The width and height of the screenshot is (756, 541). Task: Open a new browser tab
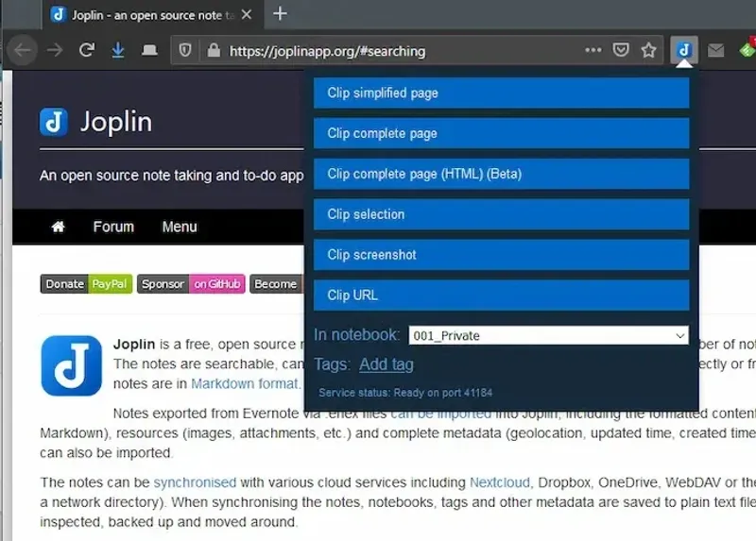click(x=280, y=13)
